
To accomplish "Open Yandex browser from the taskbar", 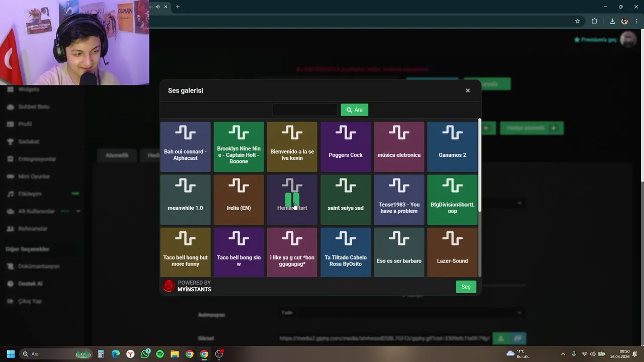I will tap(130, 354).
